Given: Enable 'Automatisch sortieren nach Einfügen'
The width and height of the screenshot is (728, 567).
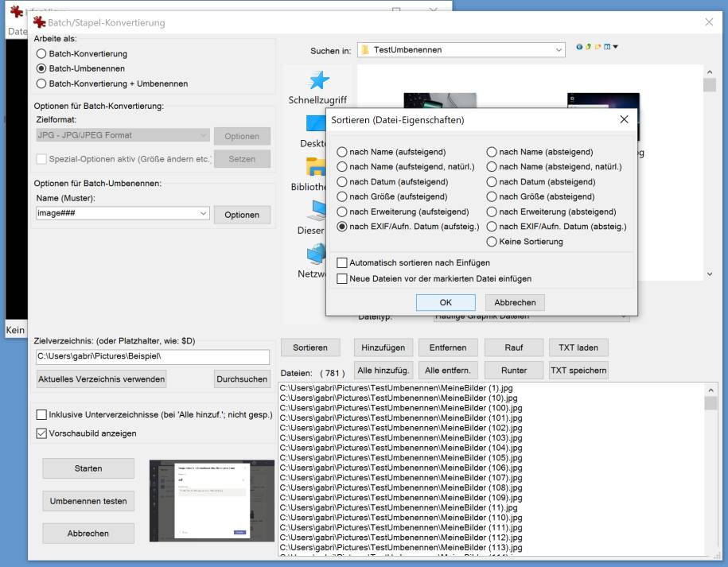Looking at the screenshot, I should tap(342, 262).
